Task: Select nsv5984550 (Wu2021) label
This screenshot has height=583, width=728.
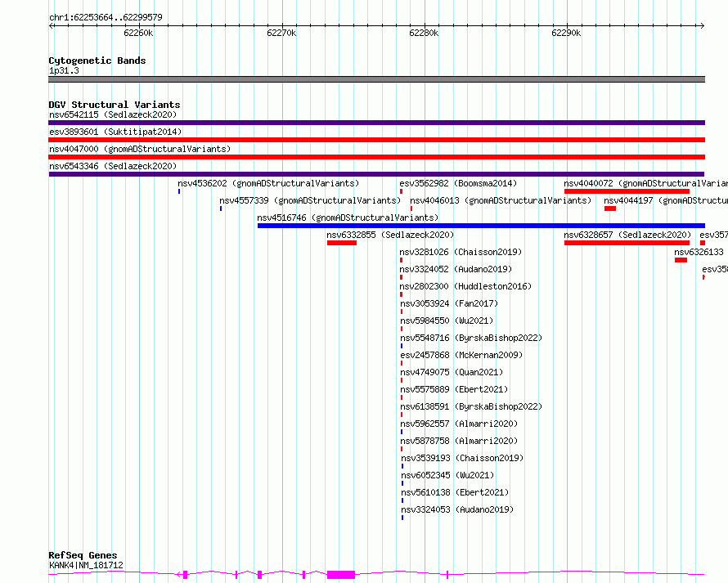Action: [447, 321]
